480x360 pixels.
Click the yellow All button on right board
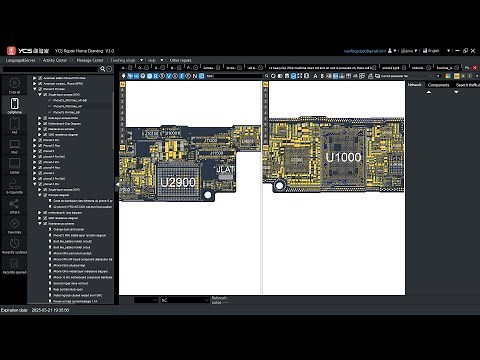pos(266,84)
